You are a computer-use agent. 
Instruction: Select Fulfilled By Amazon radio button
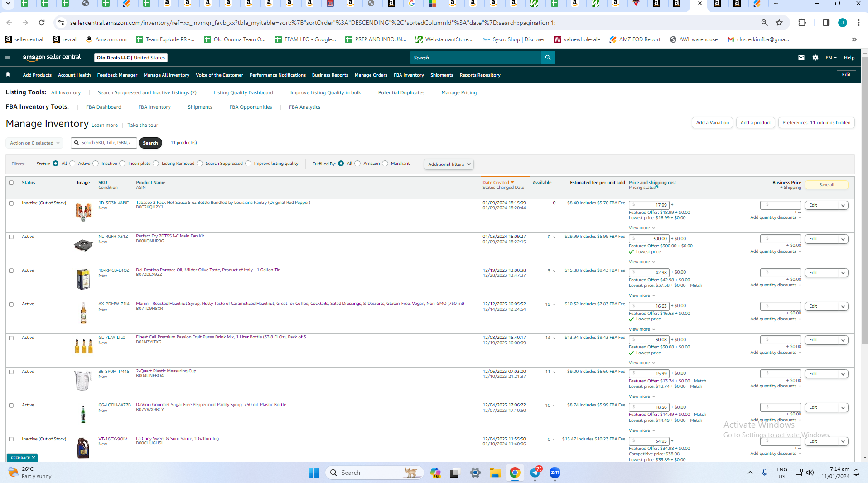357,164
